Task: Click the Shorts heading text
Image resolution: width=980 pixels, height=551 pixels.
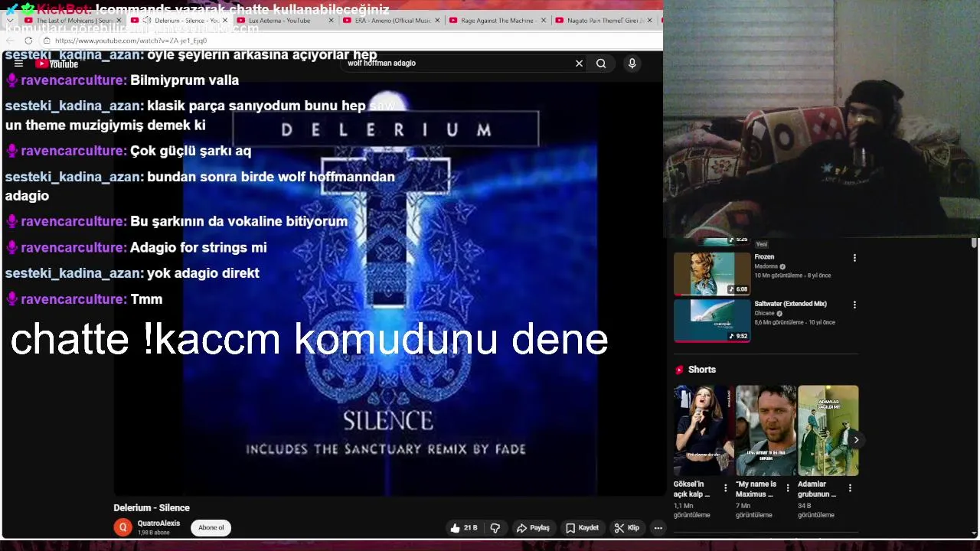Action: (701, 370)
